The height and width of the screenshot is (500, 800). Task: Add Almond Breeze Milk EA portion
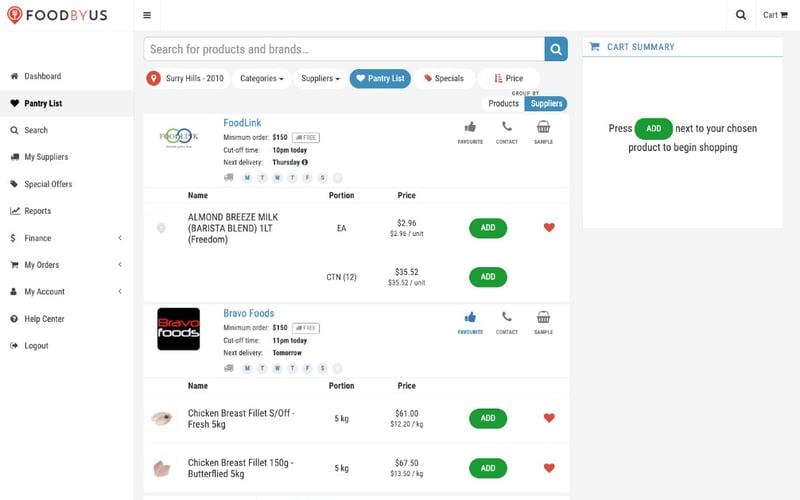[x=488, y=228]
